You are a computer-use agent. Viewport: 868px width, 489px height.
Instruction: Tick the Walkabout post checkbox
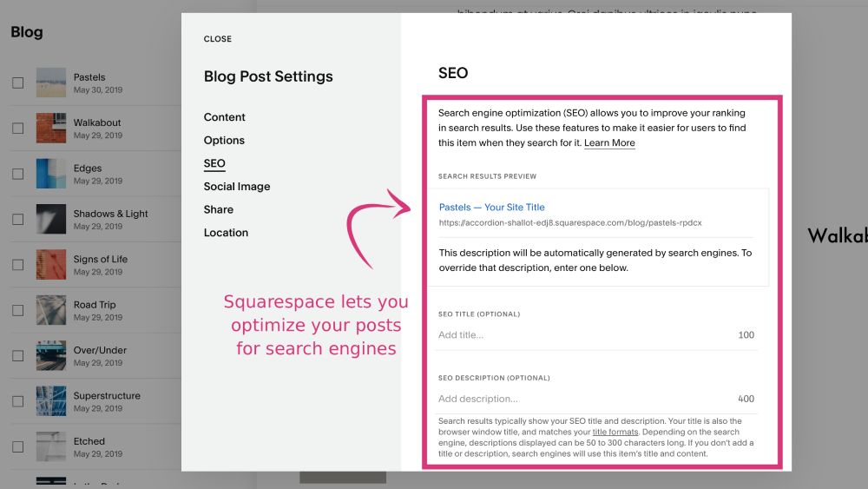(x=17, y=129)
